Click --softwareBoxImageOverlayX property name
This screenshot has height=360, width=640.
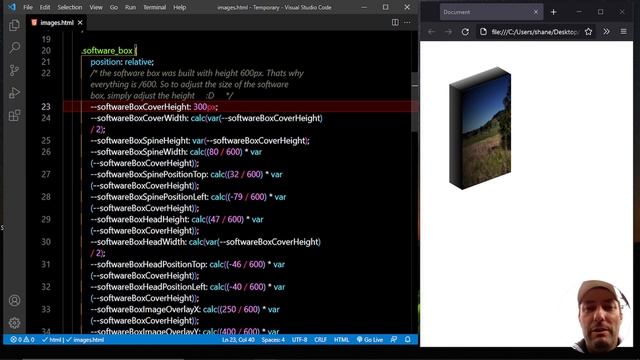tap(145, 309)
